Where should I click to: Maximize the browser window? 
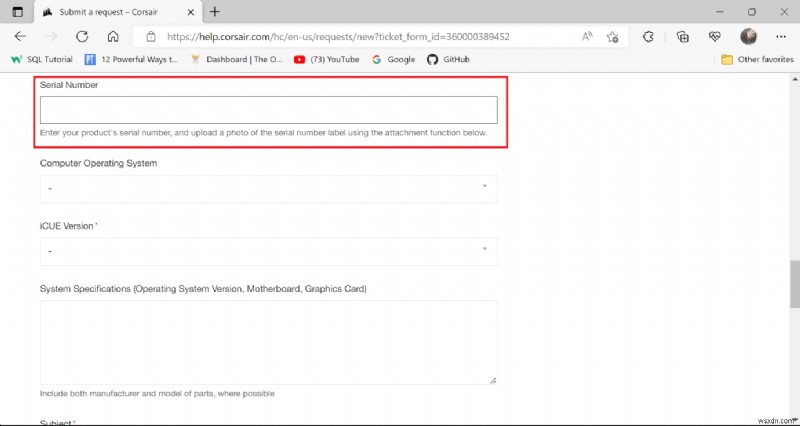pyautogui.click(x=752, y=12)
